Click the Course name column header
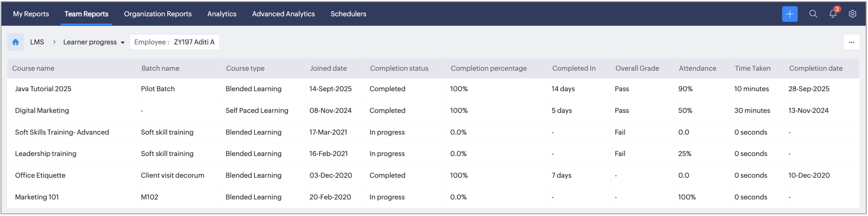This screenshot has width=868, height=216. click(x=33, y=68)
